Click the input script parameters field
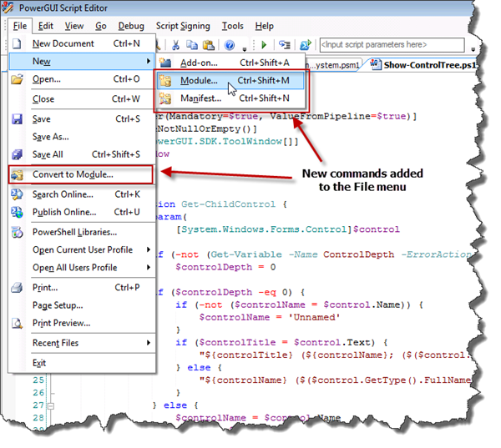The image size is (501, 448). pos(392,45)
